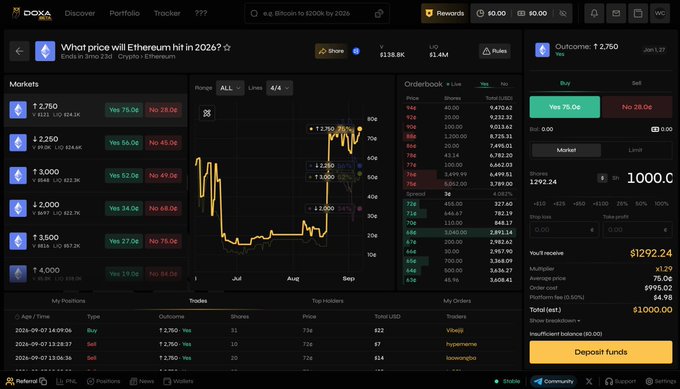
Task: Open Rewards
Action: pos(445,13)
